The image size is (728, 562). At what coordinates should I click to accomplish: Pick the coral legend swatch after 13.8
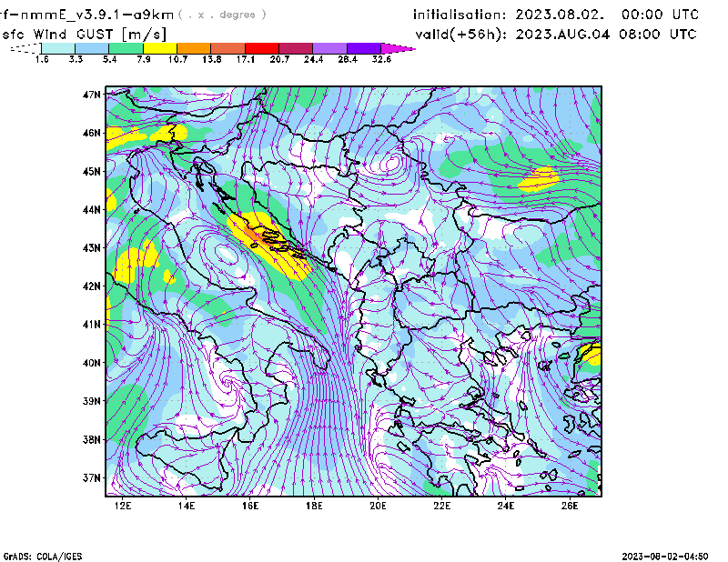(228, 48)
